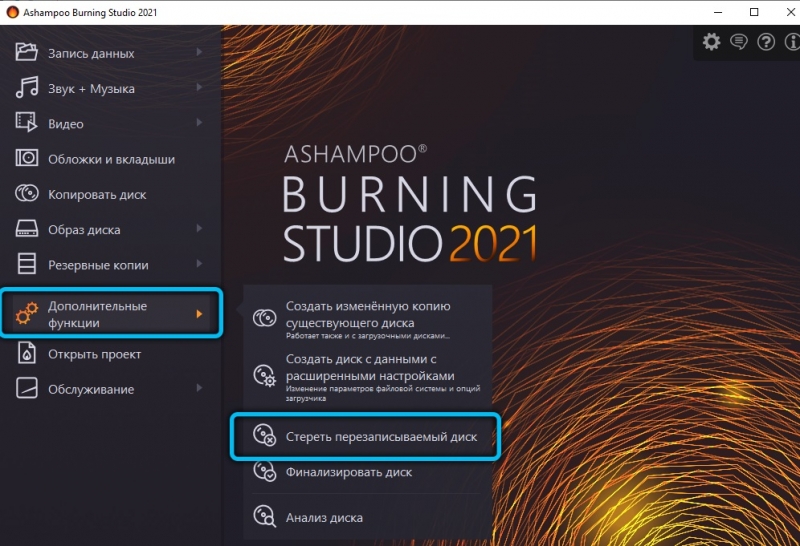Click the Видео film icon
This screenshot has height=546, width=800.
point(27,122)
